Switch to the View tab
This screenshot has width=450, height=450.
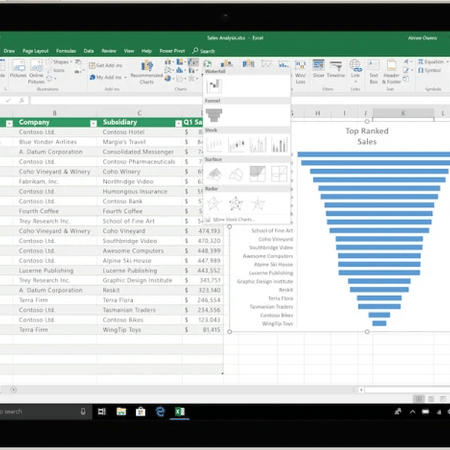click(x=129, y=51)
